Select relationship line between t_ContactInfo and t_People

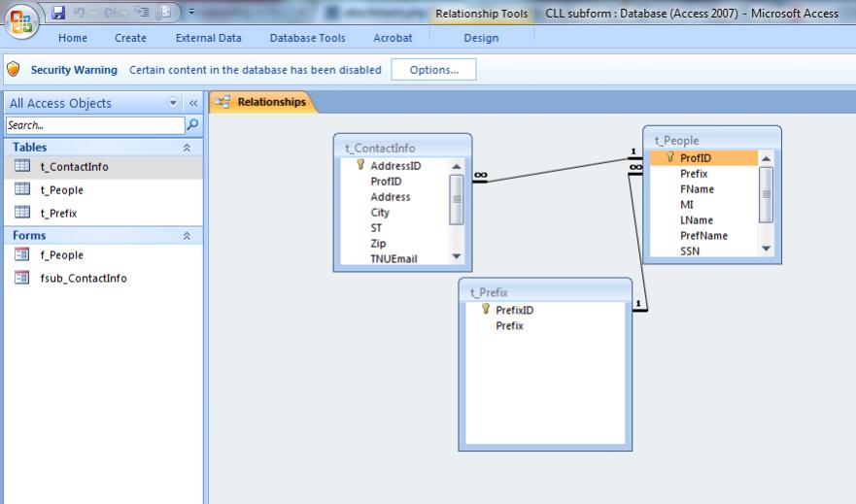click(x=557, y=170)
